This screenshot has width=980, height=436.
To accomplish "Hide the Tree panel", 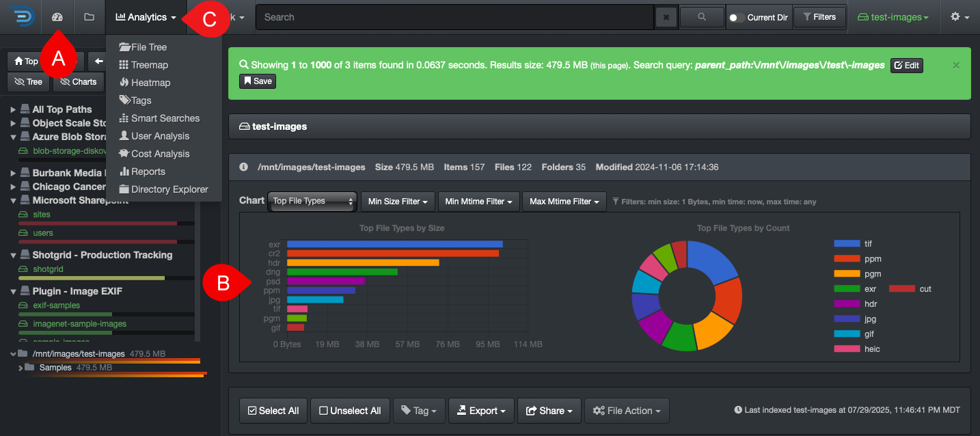I will point(28,82).
